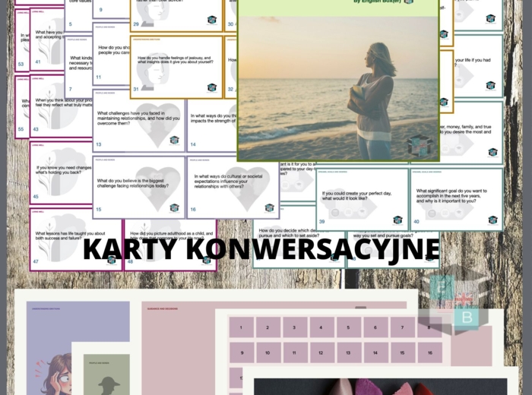
Task: Select number cell 10 in the grid
Action: 268,352
